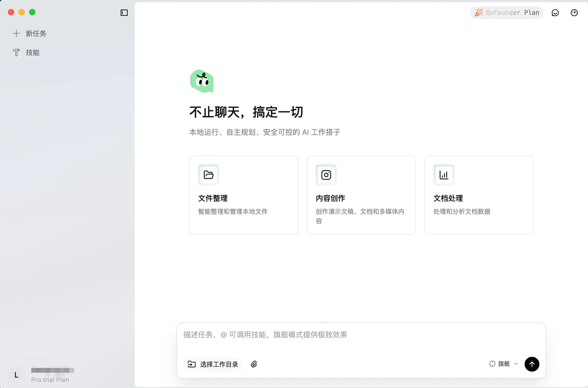Image resolution: width=588 pixels, height=388 pixels.
Task: Click the black send arrow button
Action: click(x=532, y=364)
